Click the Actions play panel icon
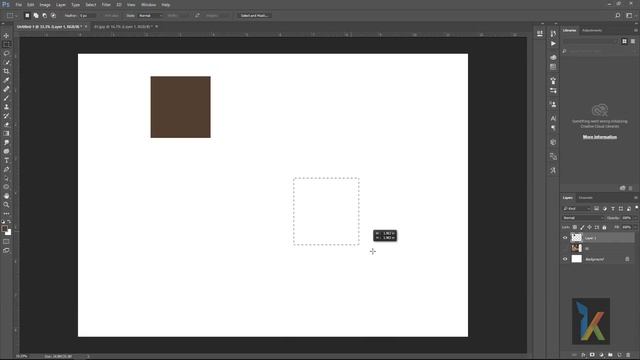This screenshot has width=640, height=360. point(553,43)
